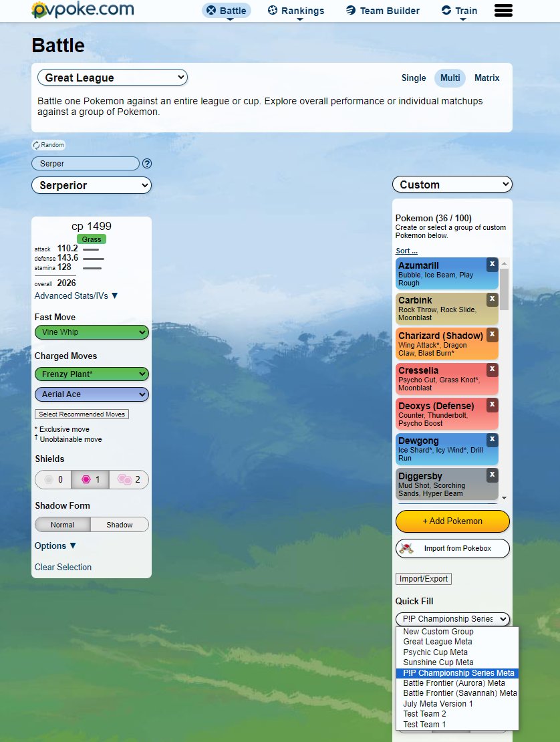Switch to Single battle mode
This screenshot has width=560, height=742.
click(414, 78)
